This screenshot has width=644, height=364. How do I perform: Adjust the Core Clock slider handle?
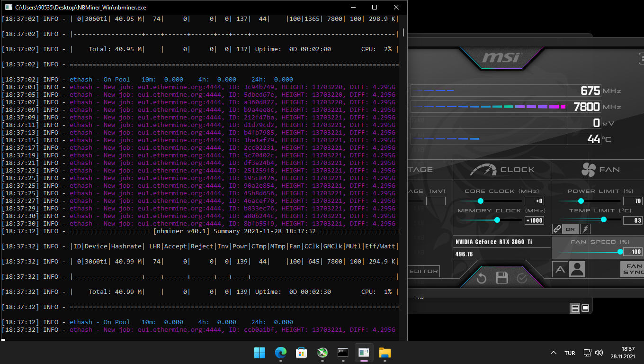tap(481, 201)
